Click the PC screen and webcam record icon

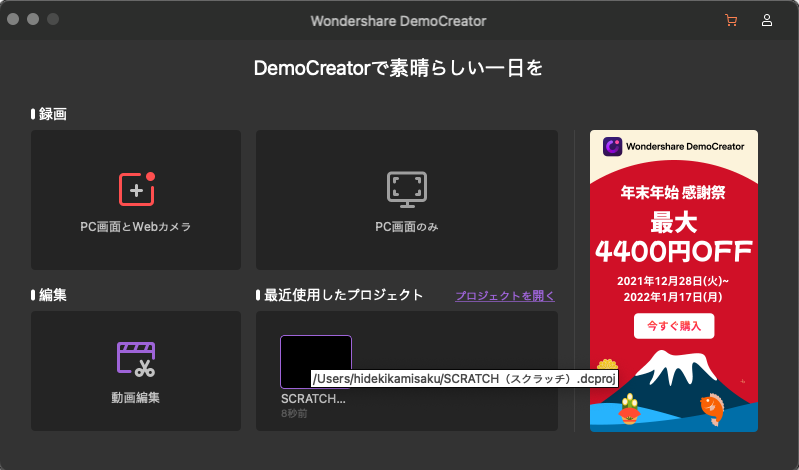(137, 189)
